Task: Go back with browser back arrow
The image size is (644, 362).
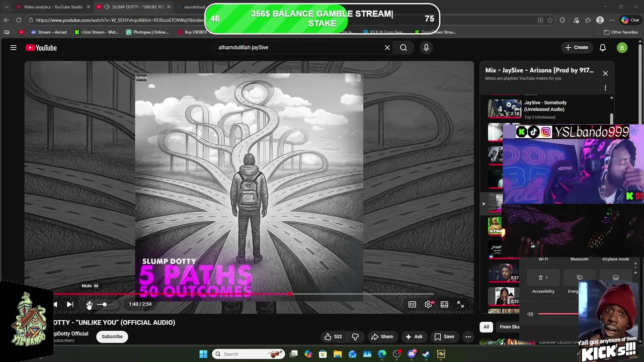Action: [x=6, y=20]
